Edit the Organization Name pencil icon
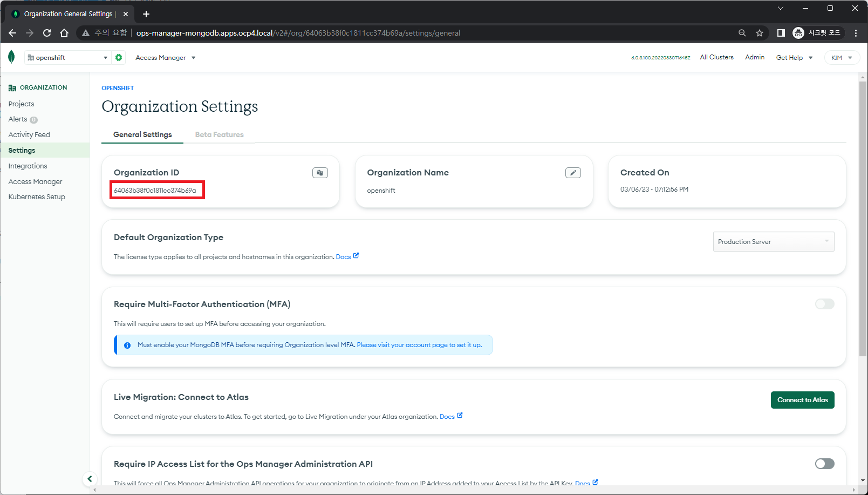 coord(573,173)
